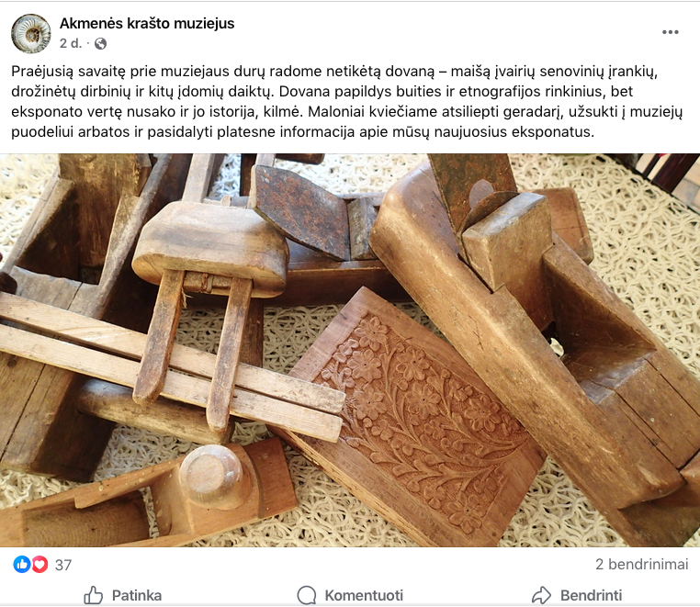Viewport: 700px width, 607px height.
Task: Click the speech bubble comment icon
Action: 306,595
